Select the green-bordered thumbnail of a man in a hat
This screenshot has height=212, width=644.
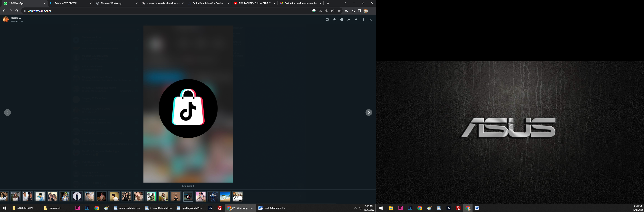pyautogui.click(x=151, y=196)
